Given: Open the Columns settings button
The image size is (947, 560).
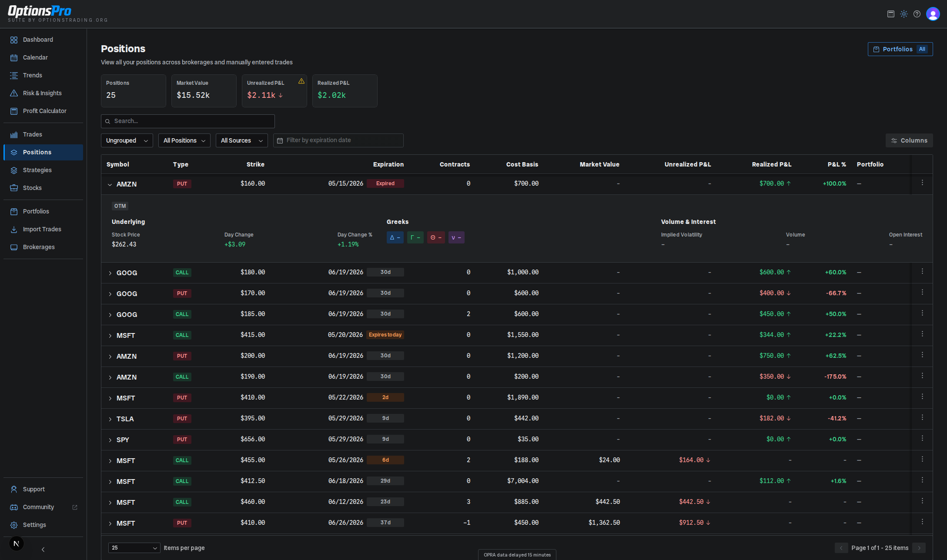Looking at the screenshot, I should [x=909, y=140].
